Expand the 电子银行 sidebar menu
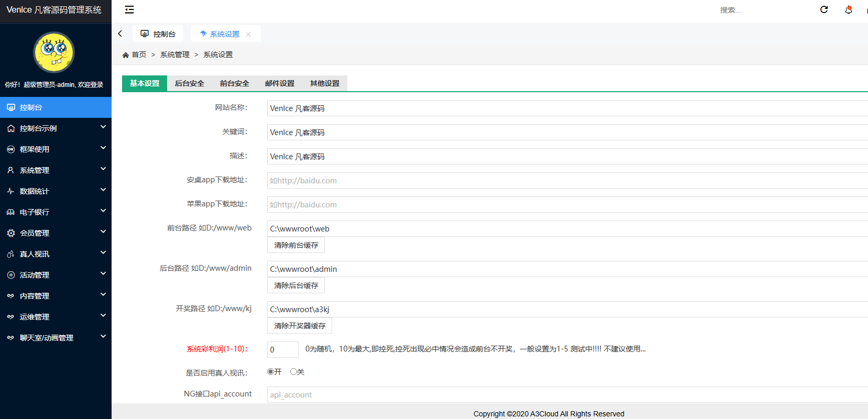Screen dimensions: 868x419 tap(56, 212)
